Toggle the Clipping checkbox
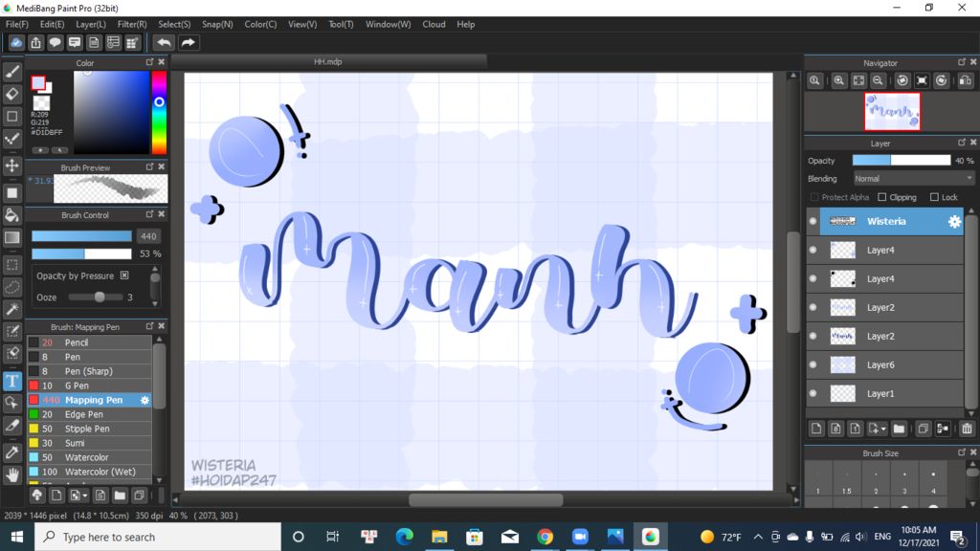The image size is (980, 551). [881, 197]
